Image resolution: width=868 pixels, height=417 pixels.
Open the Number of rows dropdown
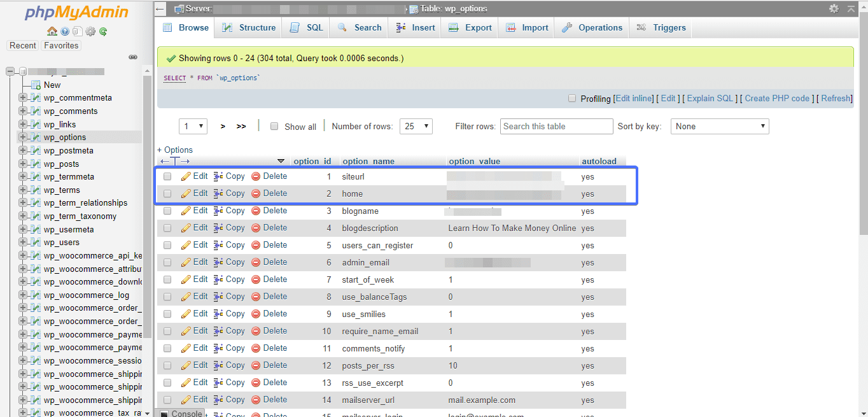(416, 126)
